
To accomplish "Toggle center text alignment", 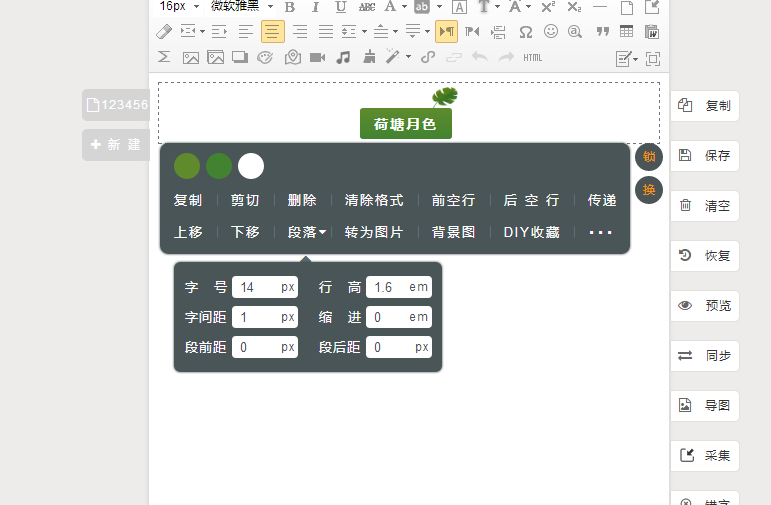I will (273, 32).
